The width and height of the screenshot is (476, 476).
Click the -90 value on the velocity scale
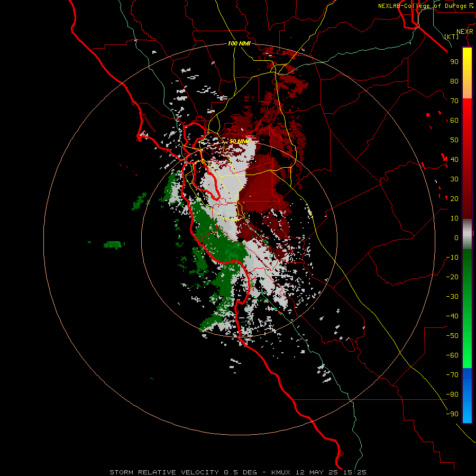[452, 414]
